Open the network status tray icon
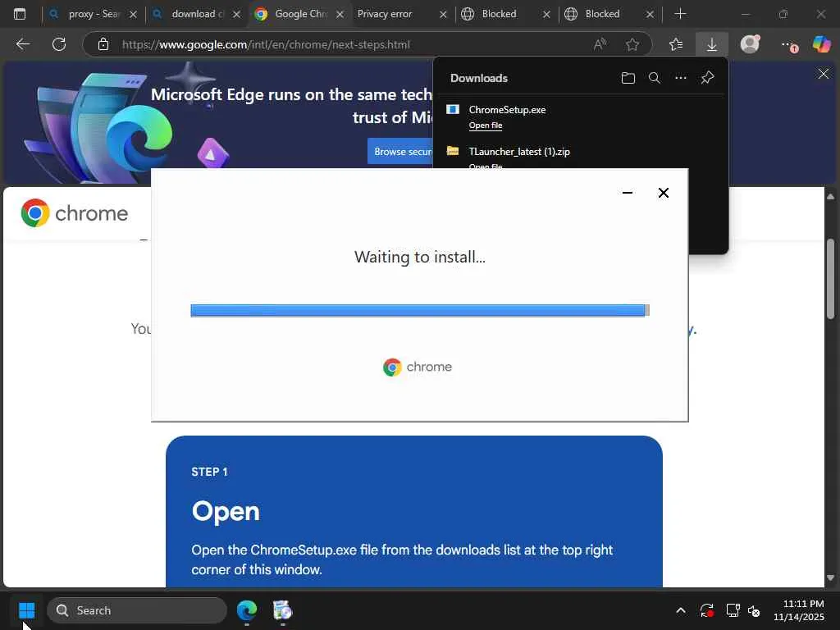 [733, 610]
